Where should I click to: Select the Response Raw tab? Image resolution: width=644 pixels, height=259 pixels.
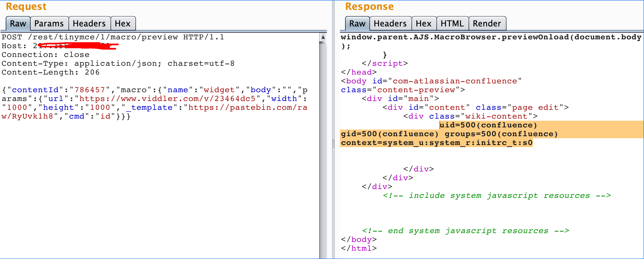point(357,24)
